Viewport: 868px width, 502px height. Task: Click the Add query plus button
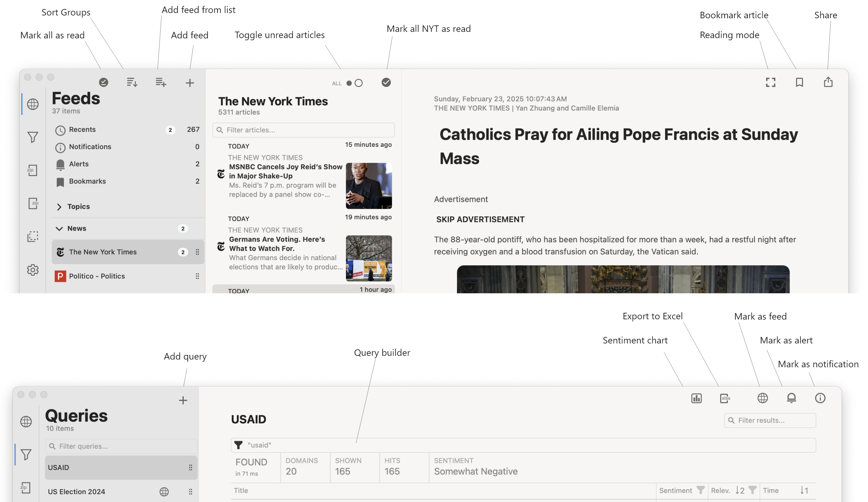point(183,400)
